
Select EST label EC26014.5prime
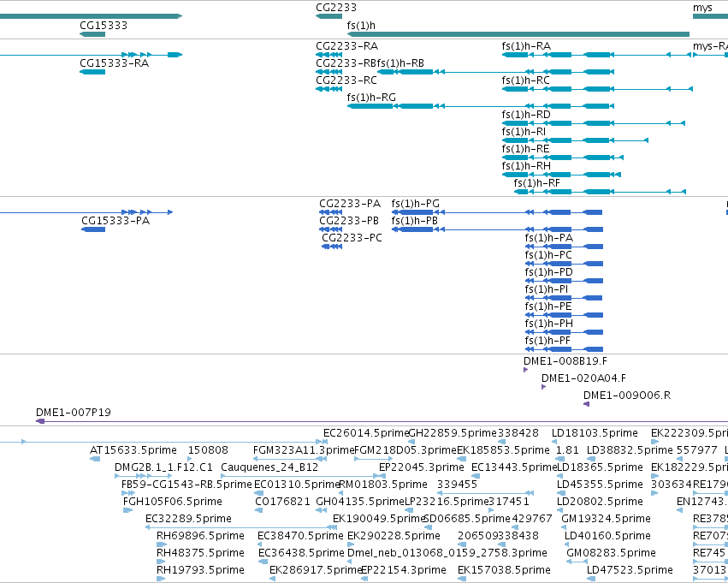coord(366,433)
